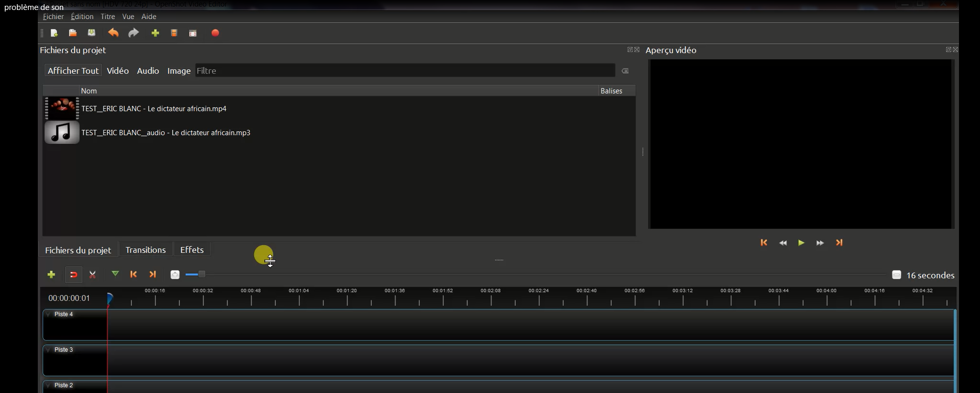Go to the next marker
The image size is (980, 393).
point(153,274)
